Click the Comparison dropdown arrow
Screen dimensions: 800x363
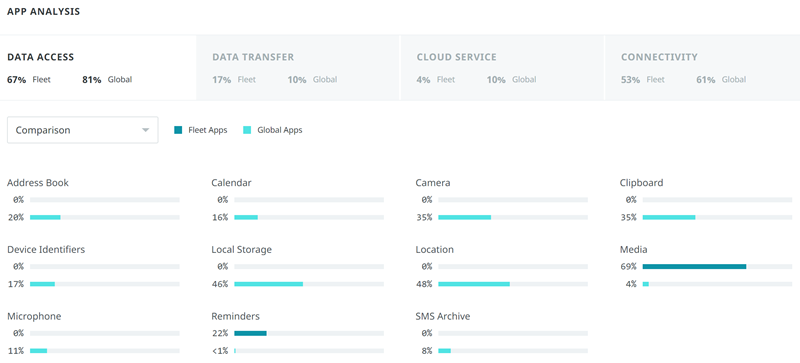coord(145,130)
